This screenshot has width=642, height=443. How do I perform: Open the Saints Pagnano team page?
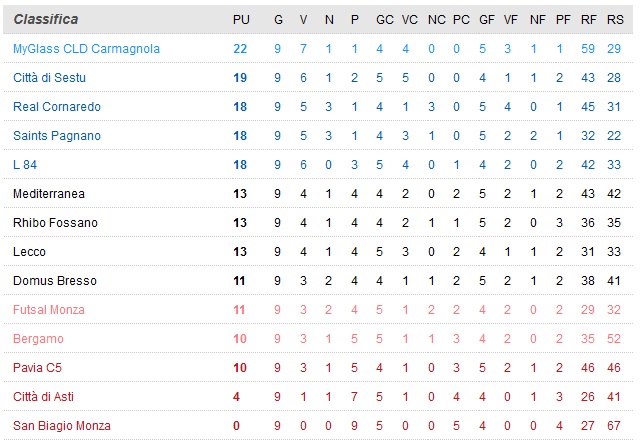click(x=57, y=136)
